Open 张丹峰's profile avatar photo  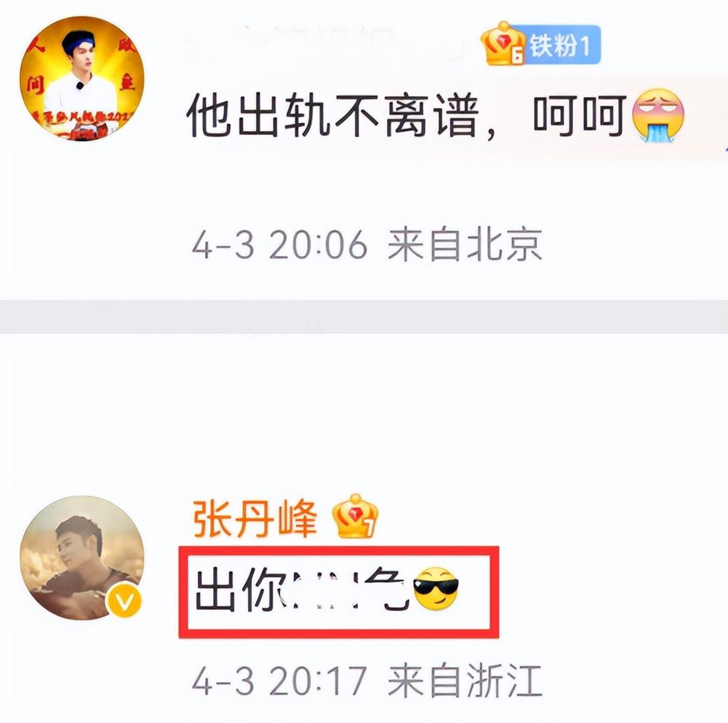click(x=82, y=557)
